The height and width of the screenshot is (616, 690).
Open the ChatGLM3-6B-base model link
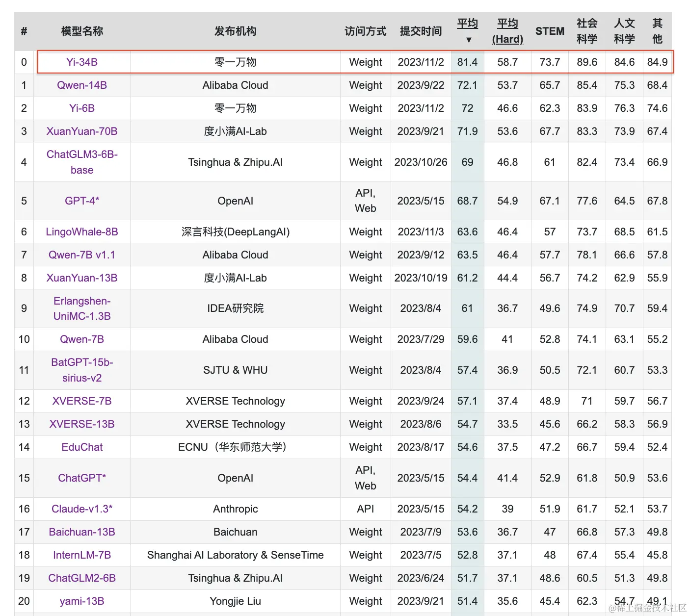coord(82,162)
